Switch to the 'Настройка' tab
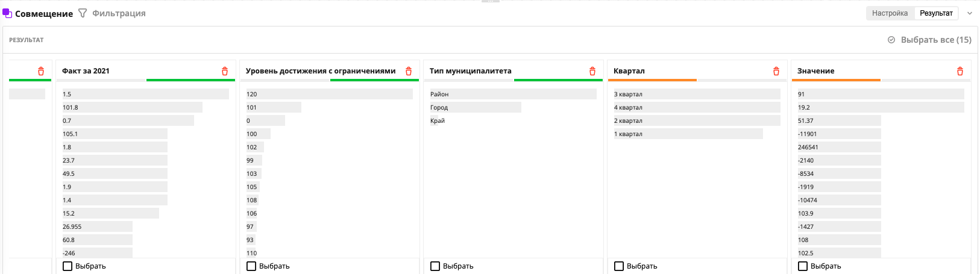This screenshot has height=274, width=980. (890, 13)
